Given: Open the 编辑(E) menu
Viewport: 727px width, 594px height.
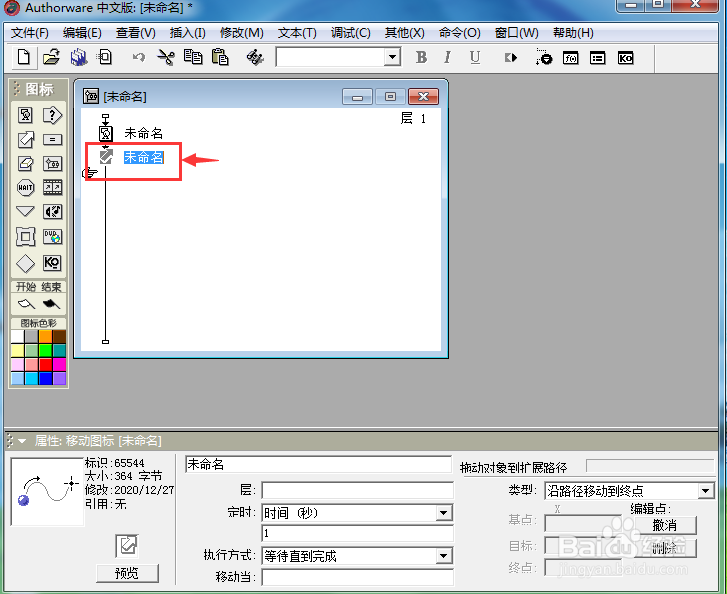Looking at the screenshot, I should point(82,33).
